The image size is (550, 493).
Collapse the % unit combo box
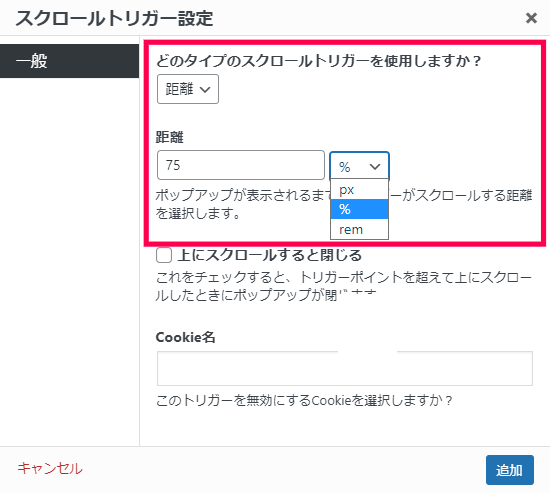point(359,166)
